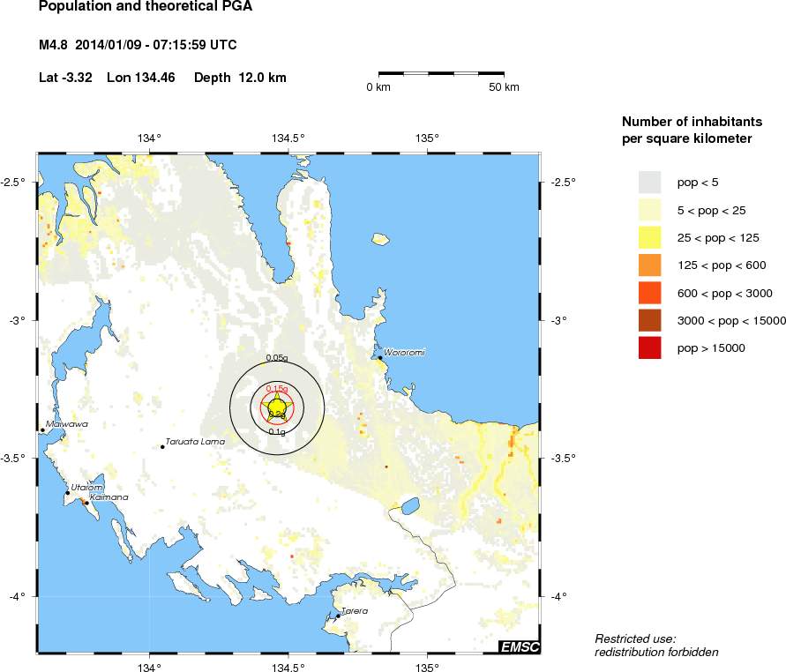Viewport: 786px width, 672px height.
Task: Click the grey pop < 5 legend swatch
Action: pos(650,182)
